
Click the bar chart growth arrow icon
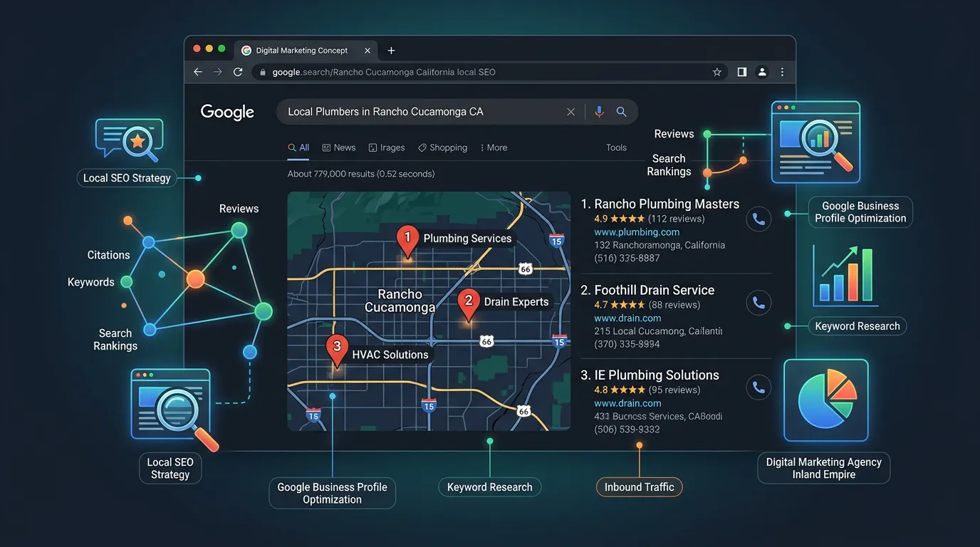[x=846, y=275]
